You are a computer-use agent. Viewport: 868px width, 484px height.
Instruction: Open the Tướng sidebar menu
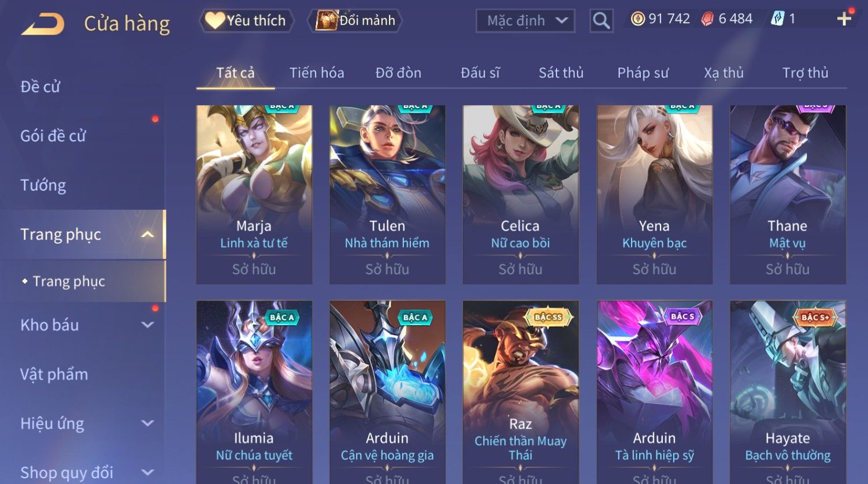coord(43,185)
